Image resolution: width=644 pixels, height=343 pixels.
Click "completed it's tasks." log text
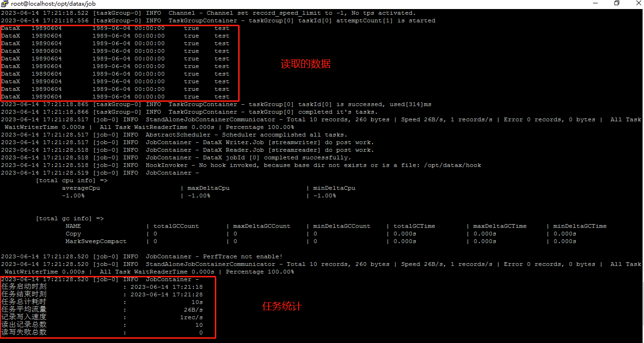tap(338, 112)
